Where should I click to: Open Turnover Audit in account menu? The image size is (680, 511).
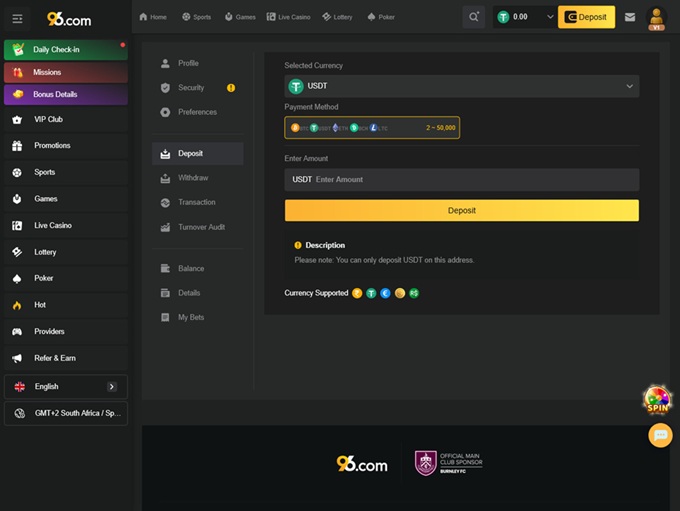tap(201, 227)
